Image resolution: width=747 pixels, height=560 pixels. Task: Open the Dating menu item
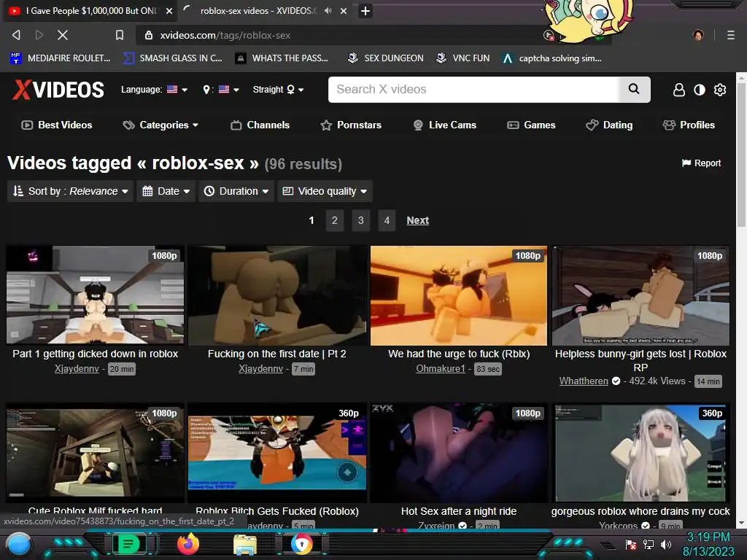pos(609,125)
